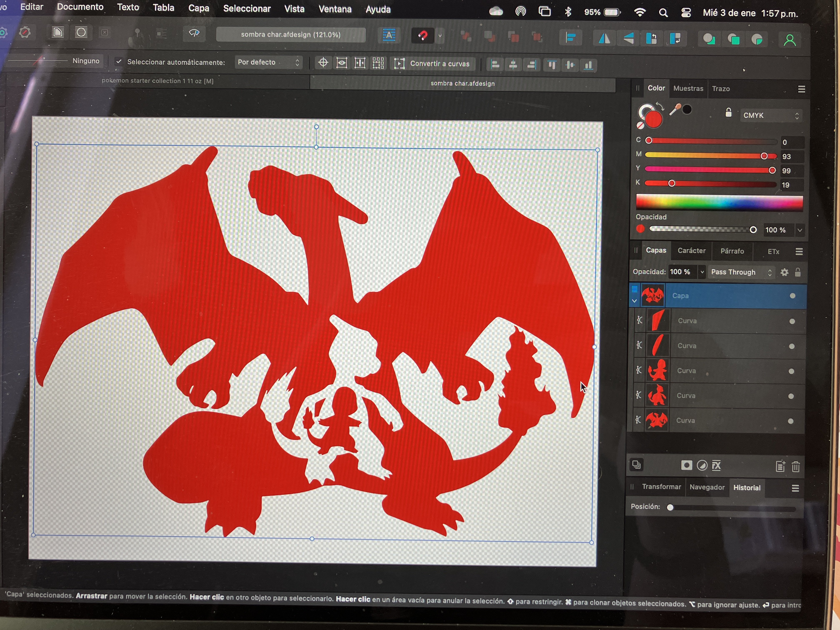This screenshot has height=630, width=840.
Task: Click the text baseline grid icon
Action: click(x=389, y=35)
